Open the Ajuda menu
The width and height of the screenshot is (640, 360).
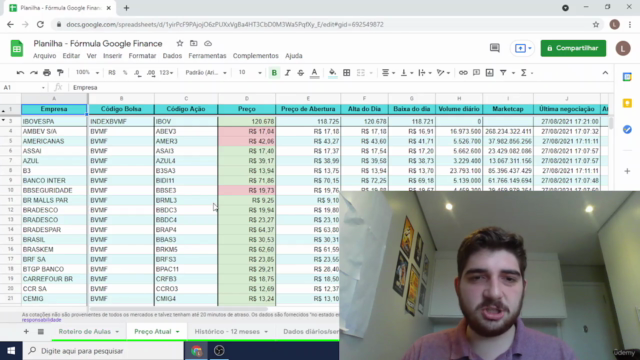(x=293, y=56)
